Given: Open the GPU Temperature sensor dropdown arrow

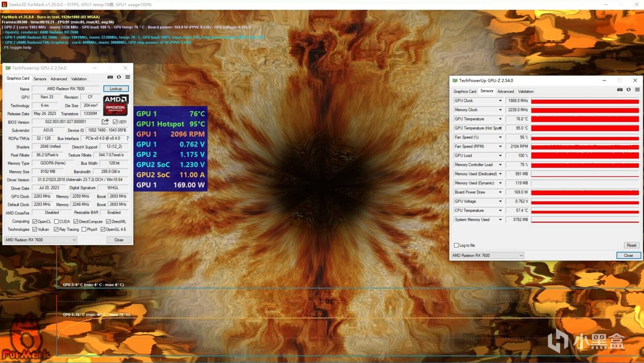Looking at the screenshot, I should tap(500, 119).
